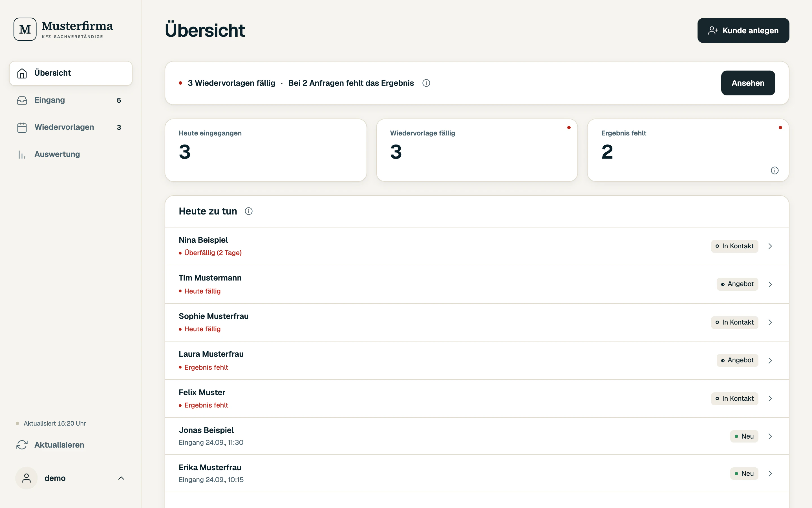Click the demo user avatar icon
The width and height of the screenshot is (812, 508).
(x=27, y=478)
